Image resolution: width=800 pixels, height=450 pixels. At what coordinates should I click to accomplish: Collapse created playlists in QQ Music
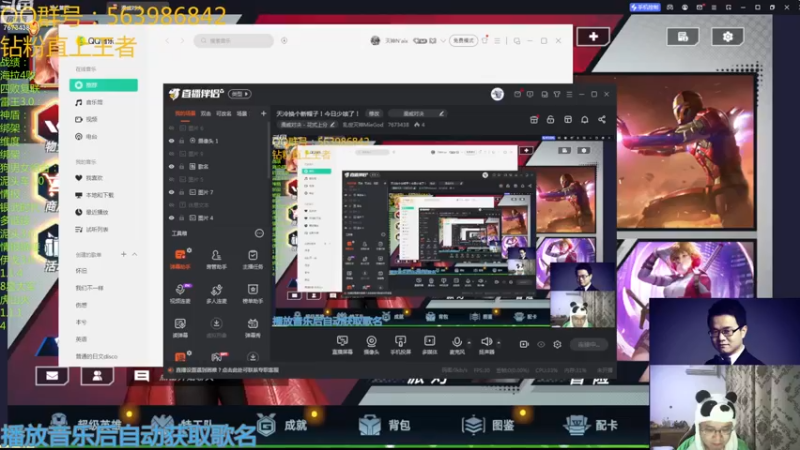135,254
